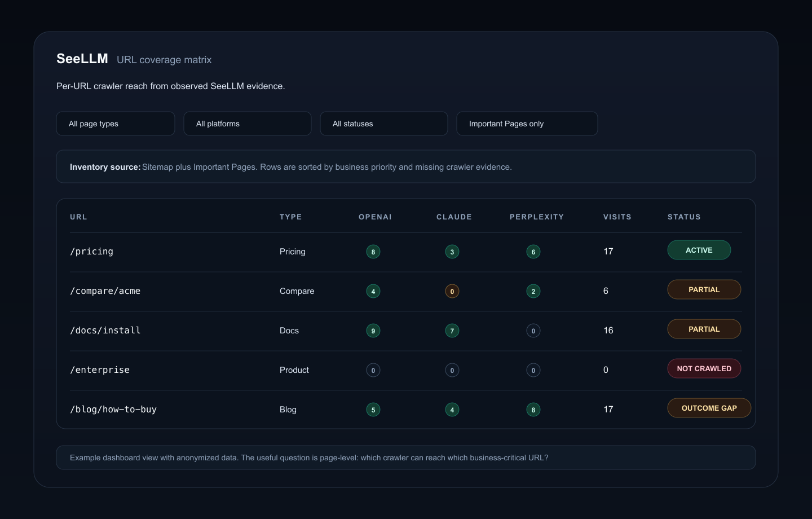Click the Claude 7 badge in the /docs/install row
The height and width of the screenshot is (519, 812).
pos(452,331)
